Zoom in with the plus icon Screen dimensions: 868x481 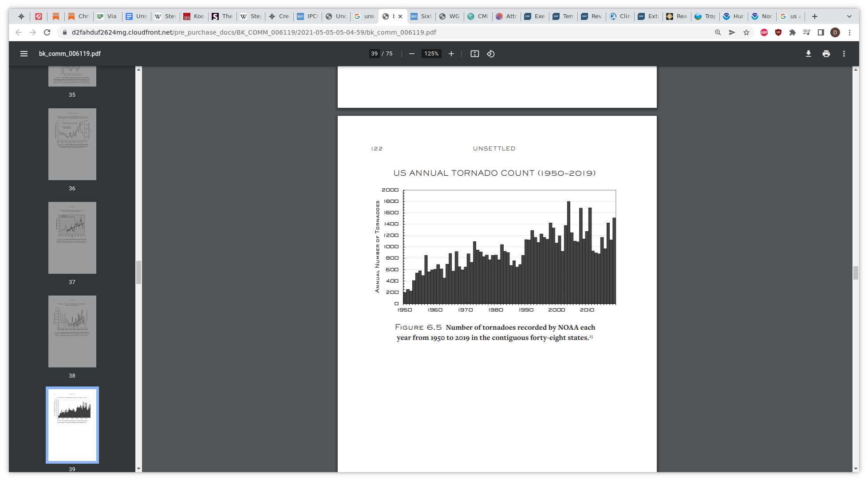pyautogui.click(x=451, y=54)
